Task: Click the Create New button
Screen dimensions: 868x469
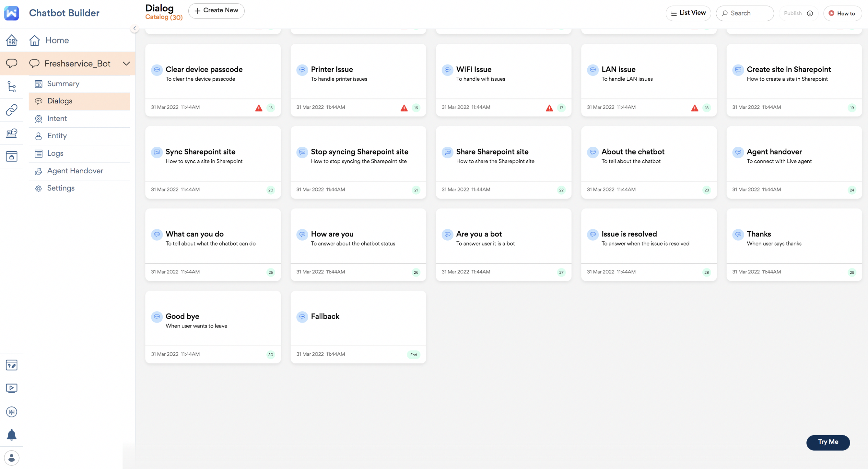Action: [x=216, y=11]
